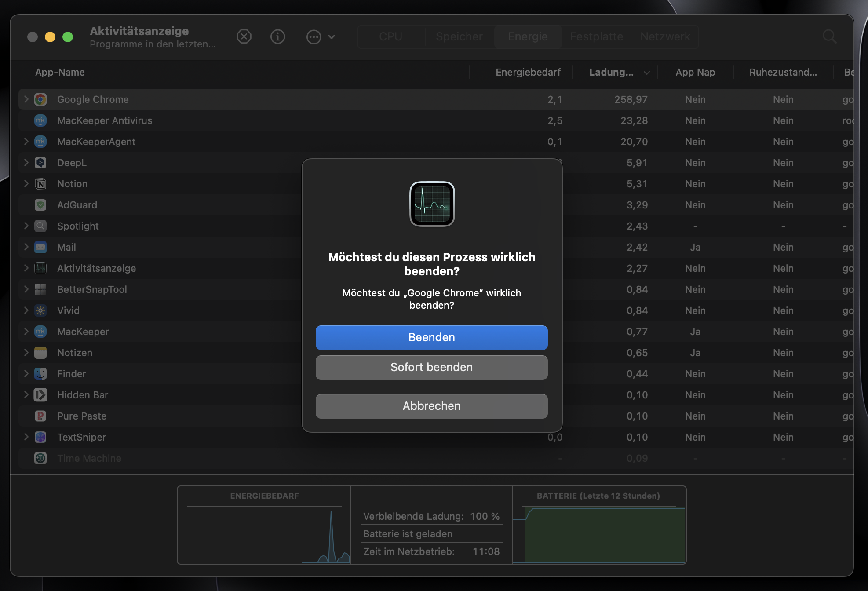
Task: Click the Time Machine icon
Action: click(40, 458)
